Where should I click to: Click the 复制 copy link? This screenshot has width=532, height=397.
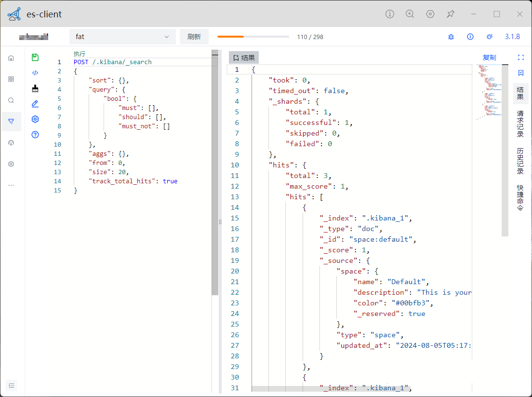(x=489, y=57)
